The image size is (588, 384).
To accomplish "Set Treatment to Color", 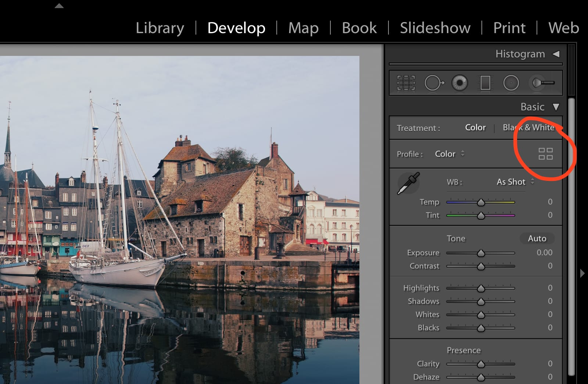I will [475, 128].
